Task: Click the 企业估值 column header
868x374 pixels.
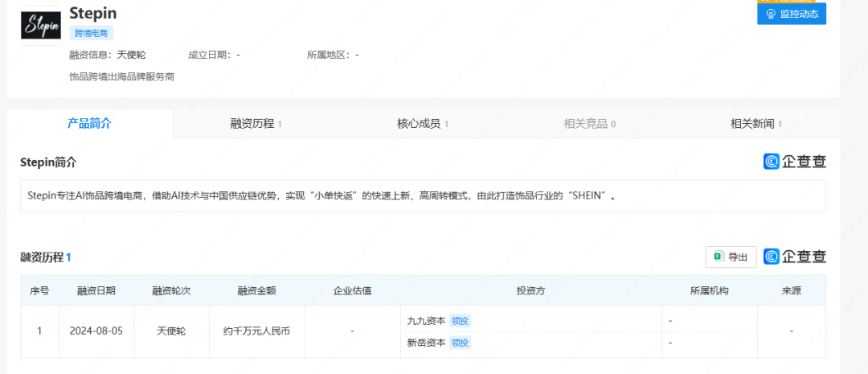Action: point(352,290)
